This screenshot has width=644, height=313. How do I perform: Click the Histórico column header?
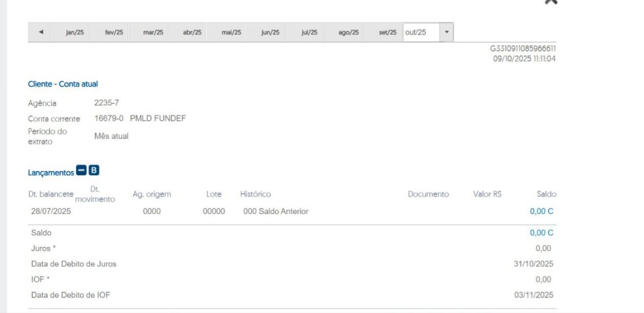[255, 194]
